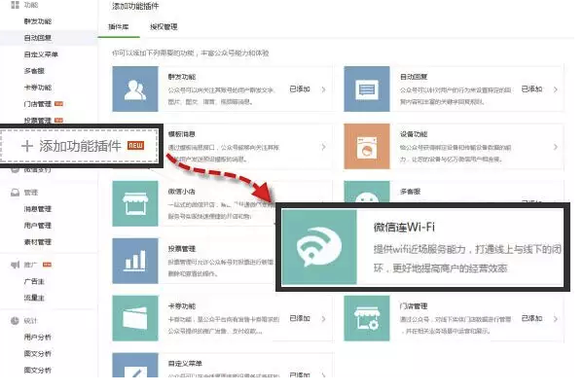Click the 投票管理 bar chart icon
584x392 pixels.
tap(135, 261)
